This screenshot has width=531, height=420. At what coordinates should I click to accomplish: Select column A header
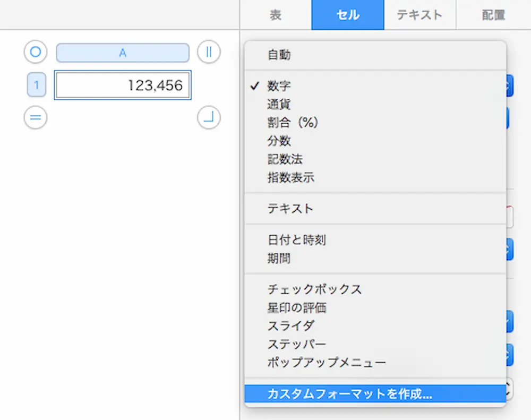[x=123, y=53]
